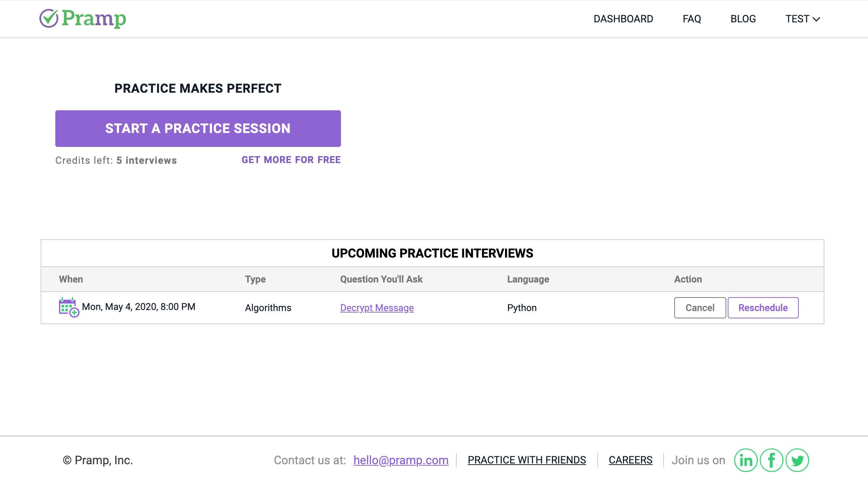Visit the BLOG nav item
The image size is (868, 484).
743,19
